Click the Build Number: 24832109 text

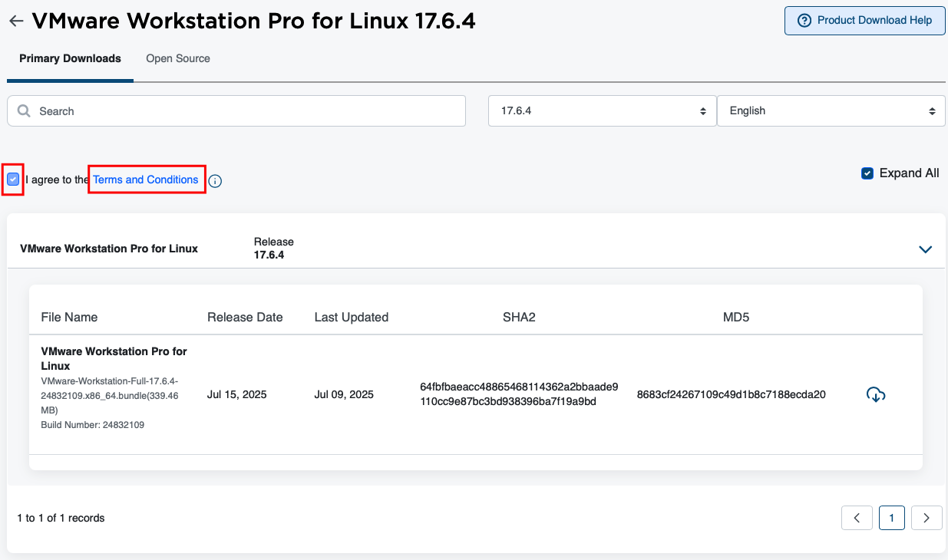pyautogui.click(x=93, y=424)
